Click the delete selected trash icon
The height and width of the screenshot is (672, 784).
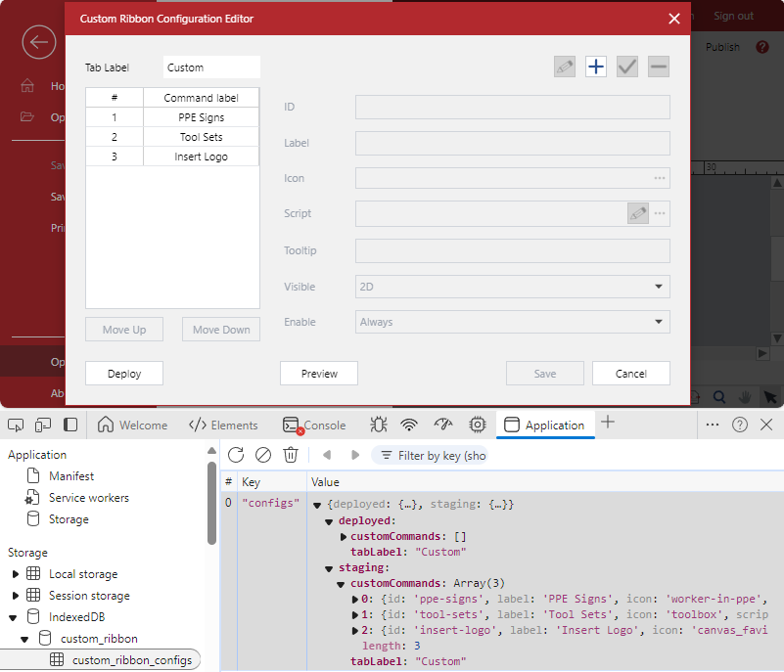click(x=291, y=455)
